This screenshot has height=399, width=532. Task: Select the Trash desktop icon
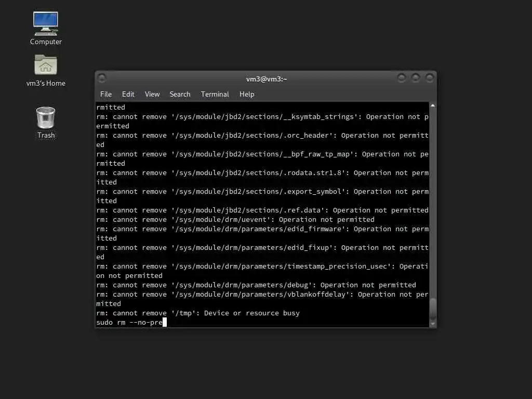pyautogui.click(x=46, y=123)
